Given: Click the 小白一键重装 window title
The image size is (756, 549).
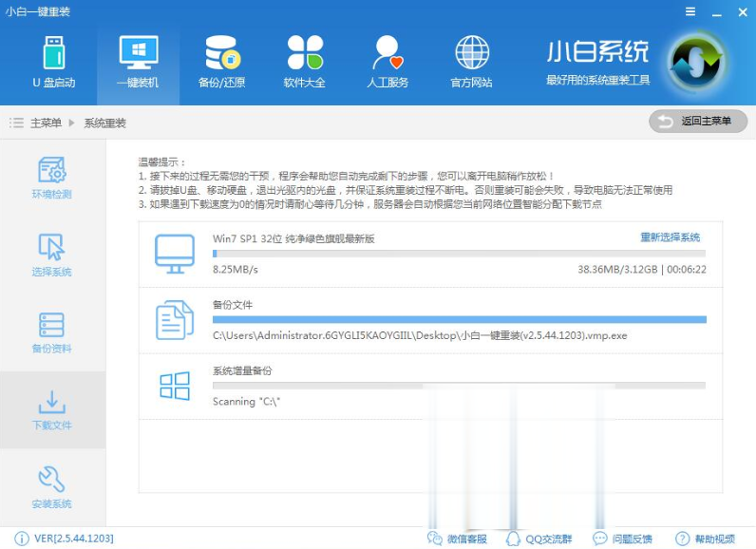Looking at the screenshot, I should [x=38, y=11].
